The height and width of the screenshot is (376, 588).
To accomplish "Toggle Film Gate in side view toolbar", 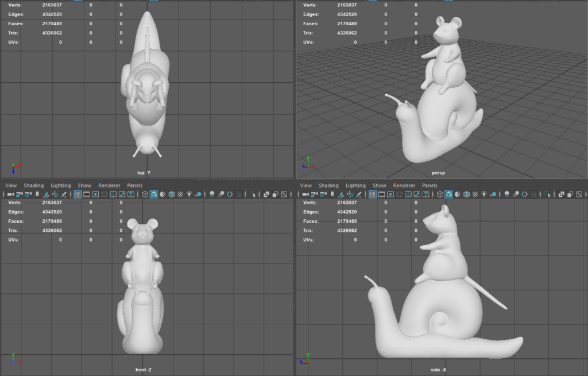I will point(382,195).
